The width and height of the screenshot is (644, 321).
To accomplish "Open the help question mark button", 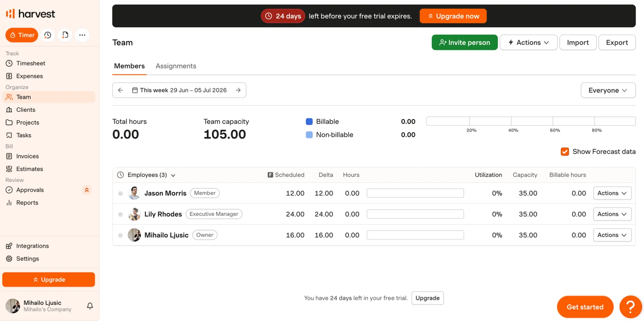I will click(630, 307).
